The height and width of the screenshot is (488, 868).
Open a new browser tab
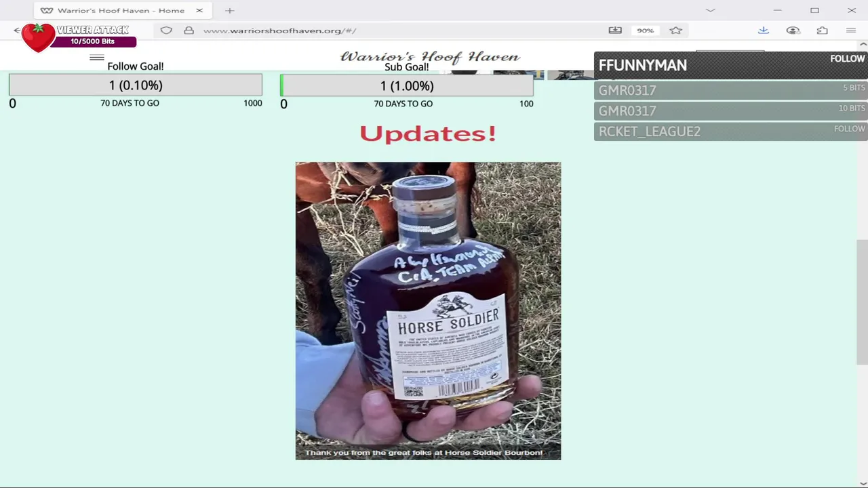[230, 10]
